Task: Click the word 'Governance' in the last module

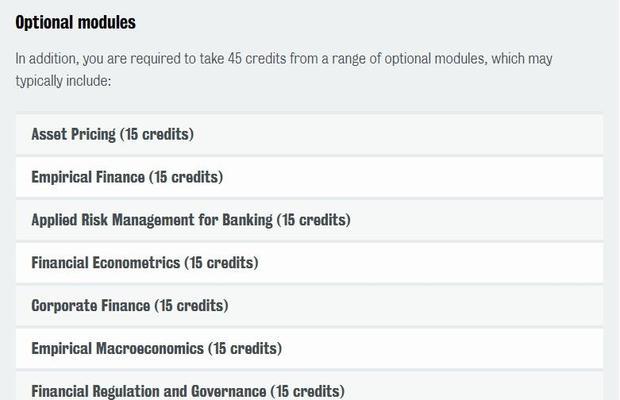Action: pyautogui.click(x=229, y=391)
